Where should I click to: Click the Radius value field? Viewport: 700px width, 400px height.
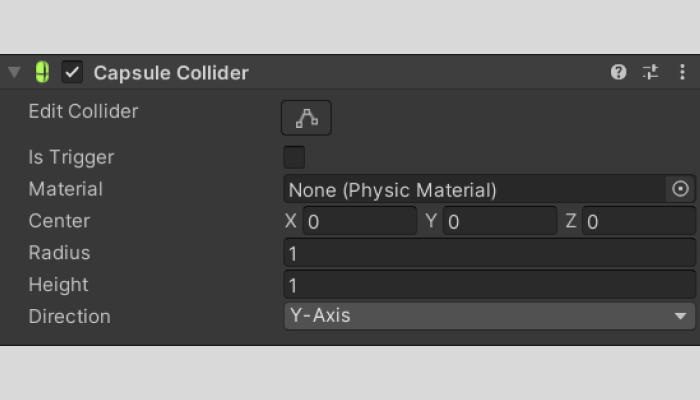[x=489, y=253]
